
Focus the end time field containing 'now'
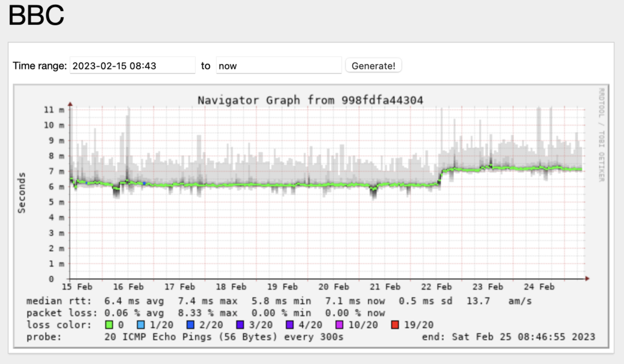(x=278, y=66)
